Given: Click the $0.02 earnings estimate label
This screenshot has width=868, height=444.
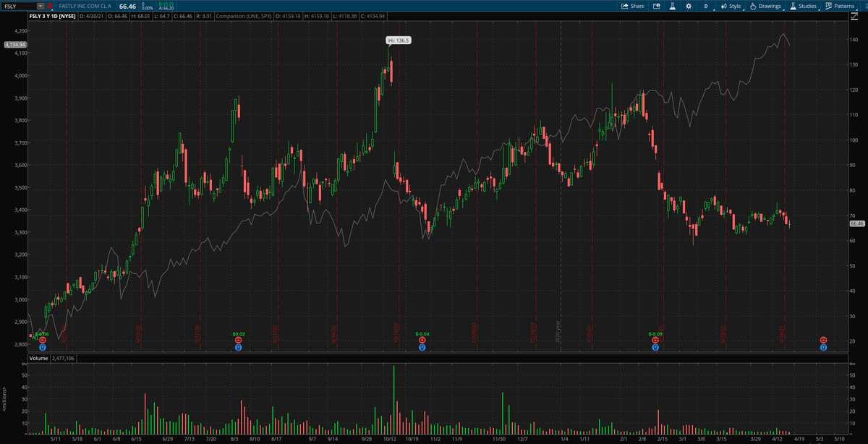Looking at the screenshot, I should (x=239, y=333).
